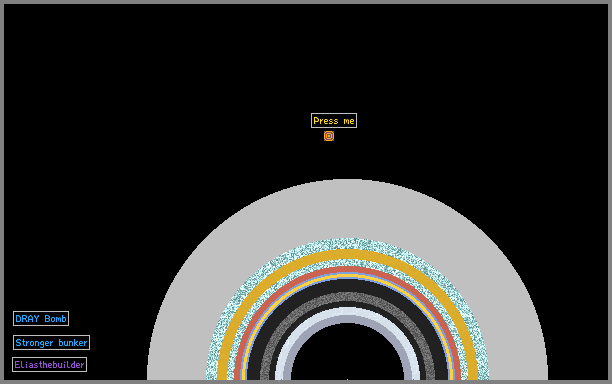Click the dark gray speckled ring

(347, 297)
